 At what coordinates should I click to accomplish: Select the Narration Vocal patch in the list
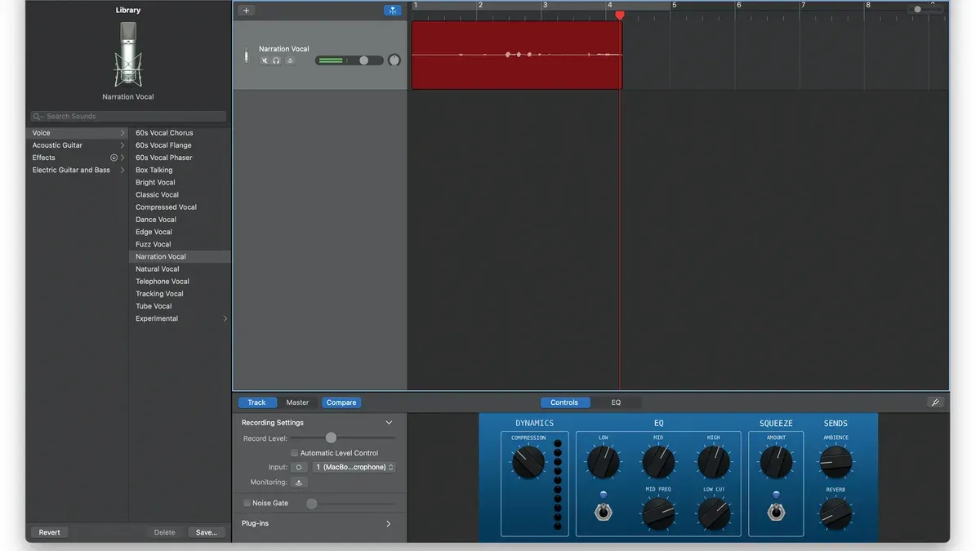(x=180, y=256)
